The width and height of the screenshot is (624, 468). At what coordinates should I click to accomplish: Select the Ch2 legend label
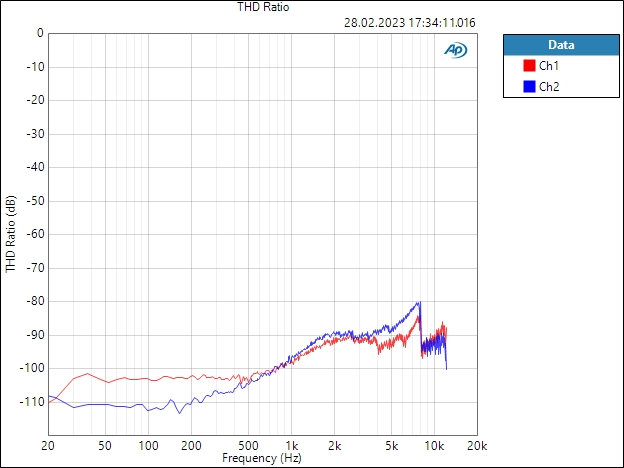549,86
